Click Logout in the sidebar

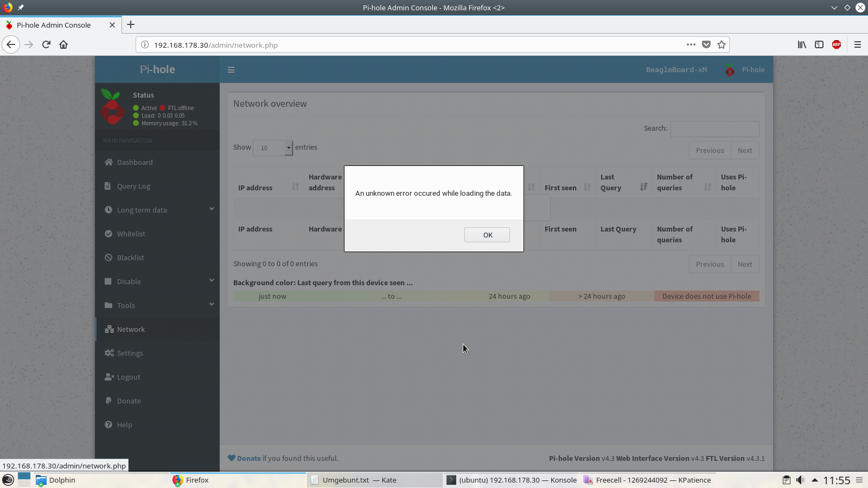point(157,377)
